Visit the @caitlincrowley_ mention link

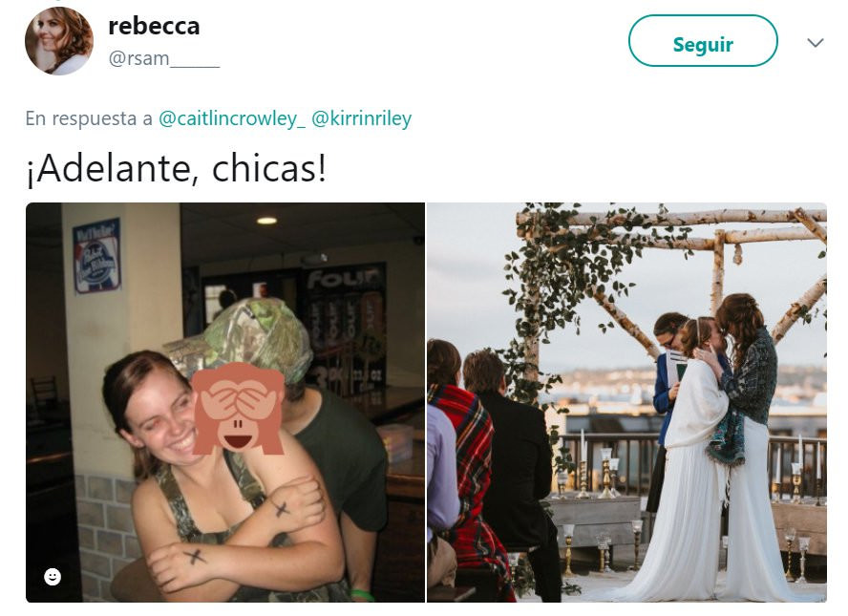[x=231, y=117]
